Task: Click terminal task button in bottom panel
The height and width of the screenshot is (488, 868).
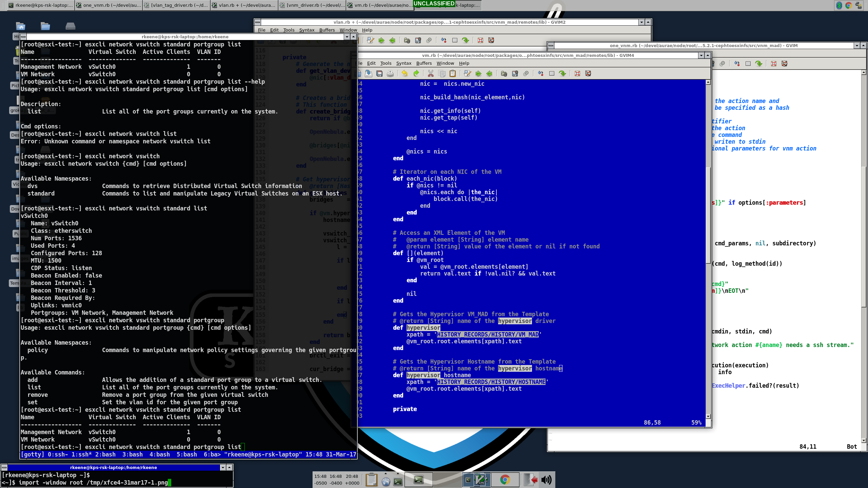Action: (x=418, y=480)
